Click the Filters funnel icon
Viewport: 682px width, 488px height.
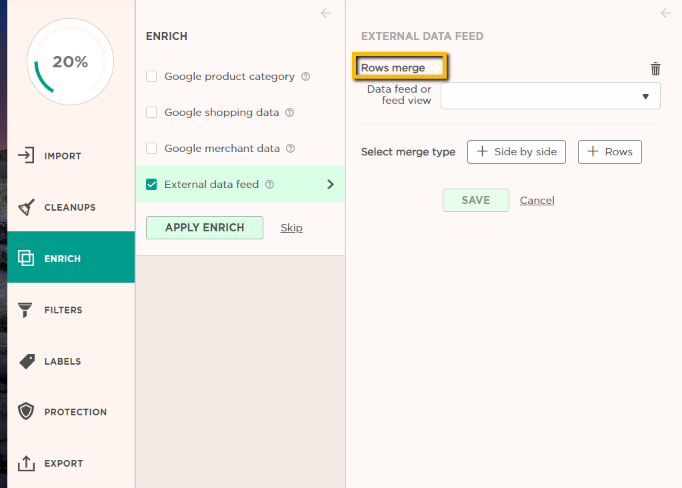(x=25, y=310)
